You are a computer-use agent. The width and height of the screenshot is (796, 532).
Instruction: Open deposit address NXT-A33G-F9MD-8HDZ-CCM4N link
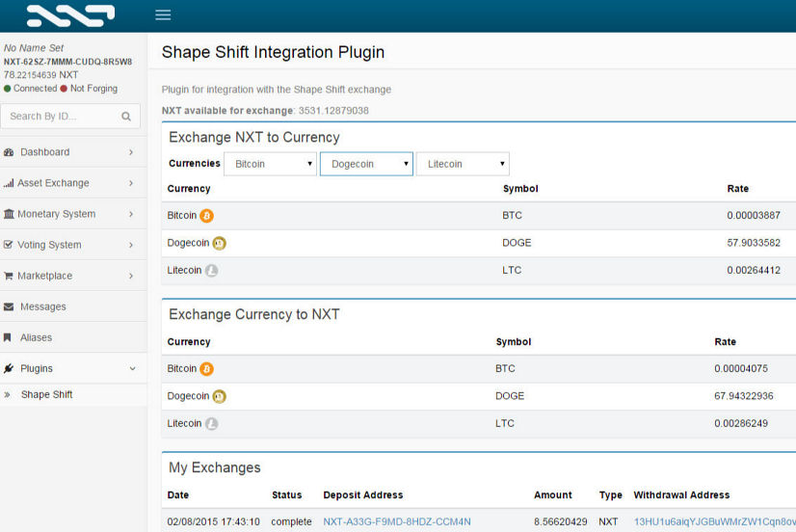[397, 521]
